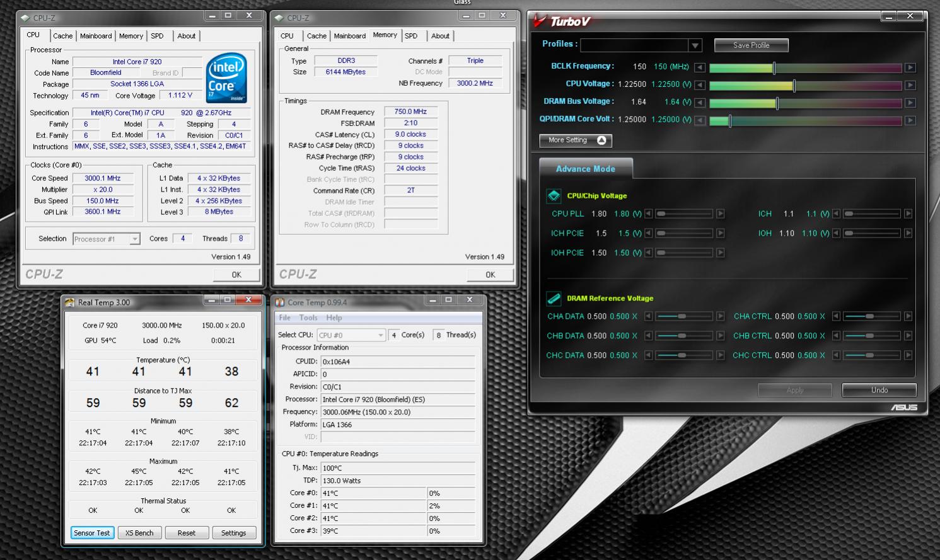Click CHA CTRL reference increase arrow

pyautogui.click(x=908, y=317)
